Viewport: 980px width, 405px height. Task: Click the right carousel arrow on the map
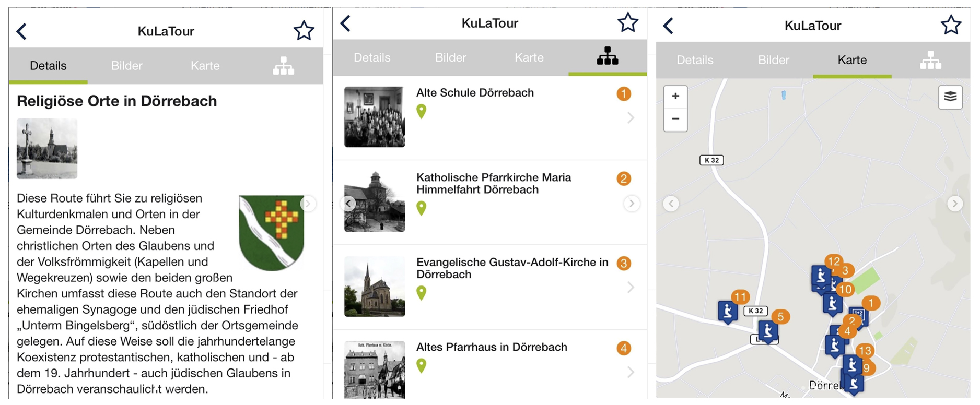954,204
